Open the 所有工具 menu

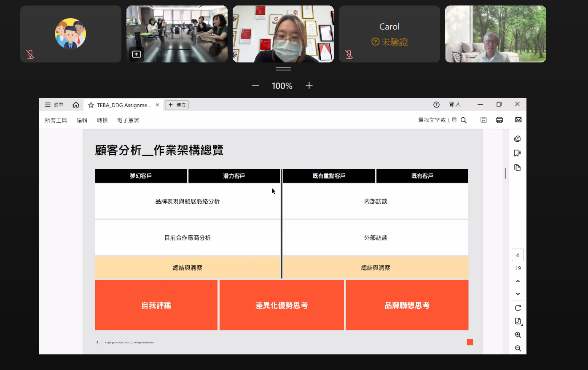tap(56, 120)
